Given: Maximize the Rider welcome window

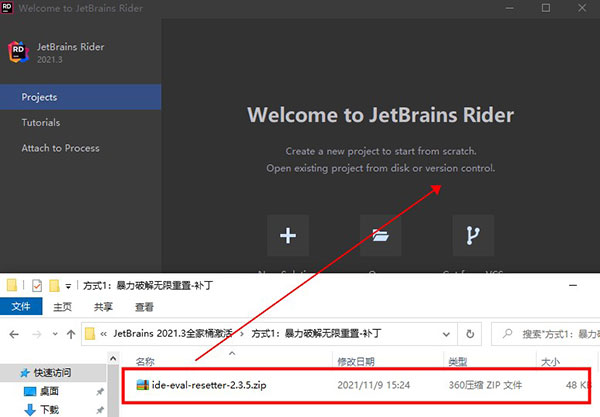Looking at the screenshot, I should click(546, 8).
